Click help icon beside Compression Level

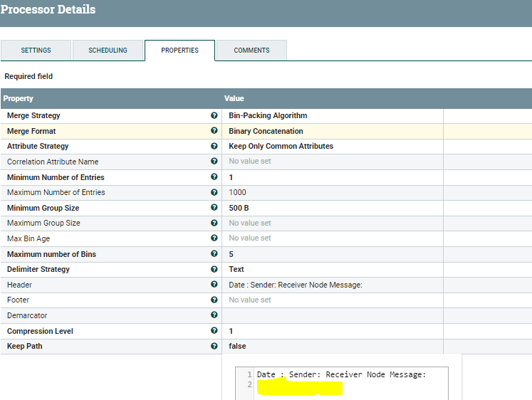click(214, 331)
